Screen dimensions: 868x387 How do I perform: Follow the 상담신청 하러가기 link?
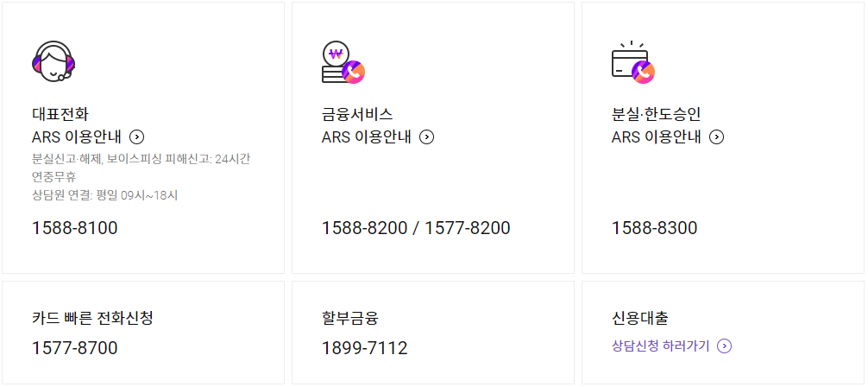(x=660, y=346)
